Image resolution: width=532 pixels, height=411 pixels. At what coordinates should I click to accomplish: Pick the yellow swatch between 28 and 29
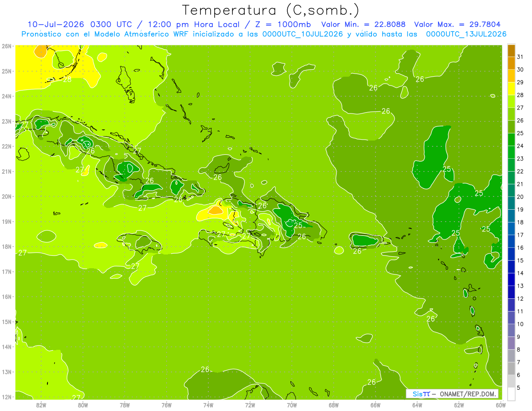coord(511,89)
